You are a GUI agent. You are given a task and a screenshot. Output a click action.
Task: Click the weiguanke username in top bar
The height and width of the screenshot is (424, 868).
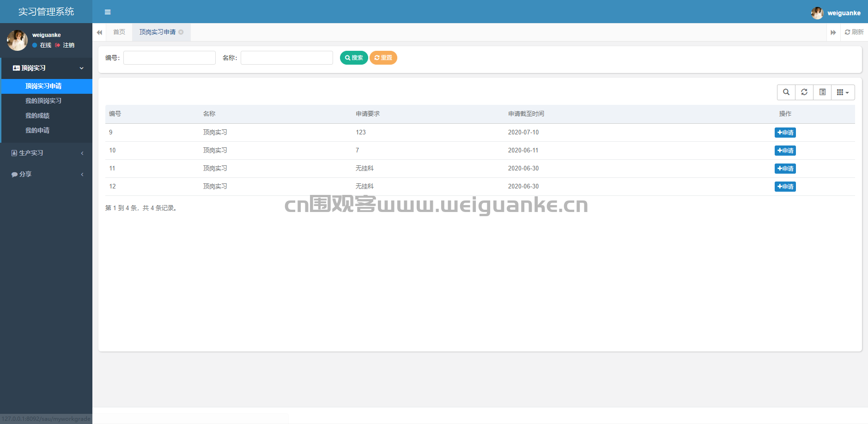tap(844, 13)
